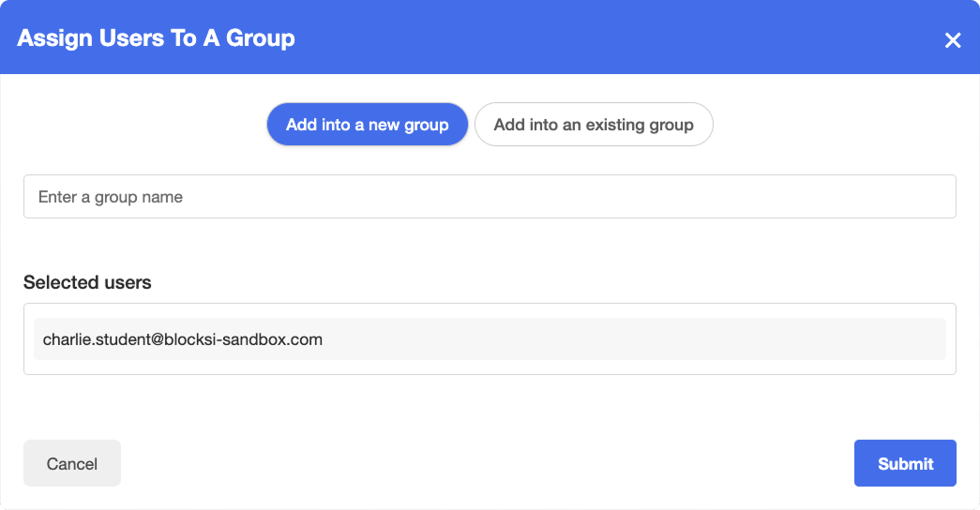The width and height of the screenshot is (980, 510).
Task: Select charlie.student@blocksi-sandbox.com in Selected users
Action: (490, 338)
